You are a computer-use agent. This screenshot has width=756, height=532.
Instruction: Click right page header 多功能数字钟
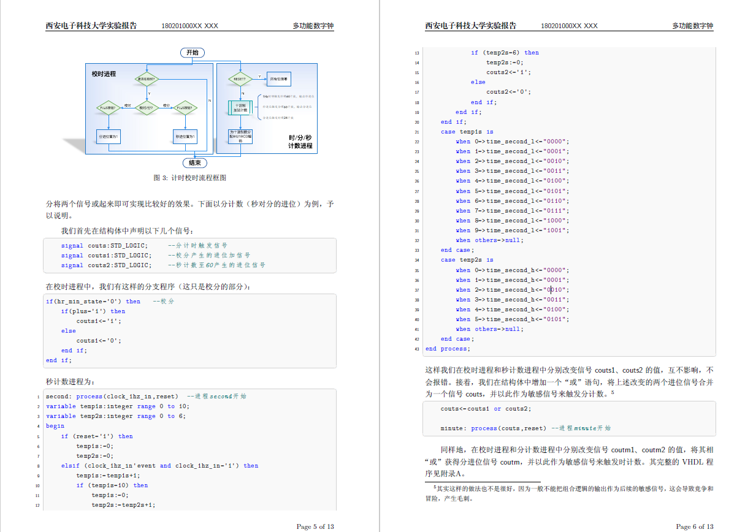[x=692, y=26]
